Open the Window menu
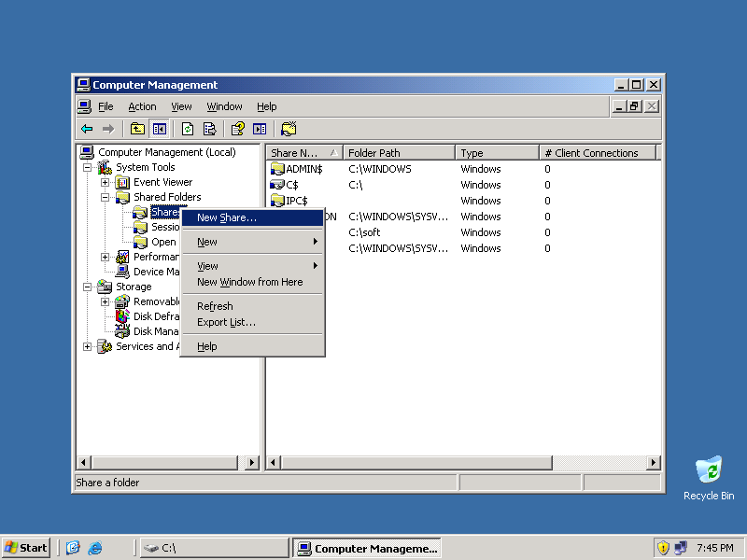The width and height of the screenshot is (747, 560). tap(224, 106)
